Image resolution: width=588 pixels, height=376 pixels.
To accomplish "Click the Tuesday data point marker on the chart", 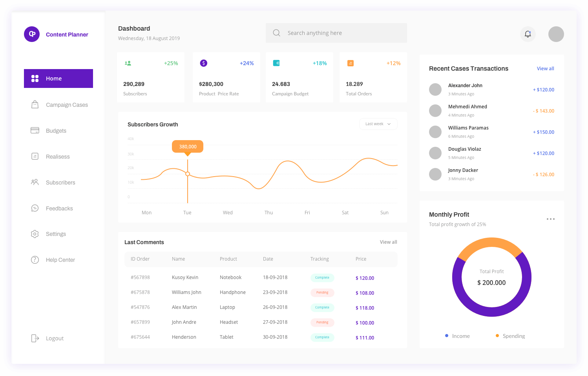I will pos(188,174).
